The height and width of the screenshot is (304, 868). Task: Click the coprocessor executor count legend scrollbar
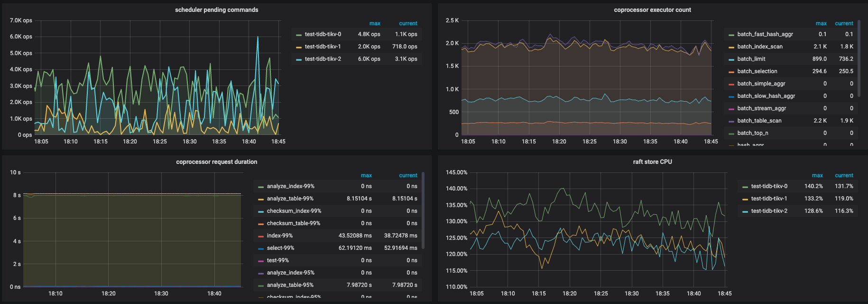click(x=859, y=57)
